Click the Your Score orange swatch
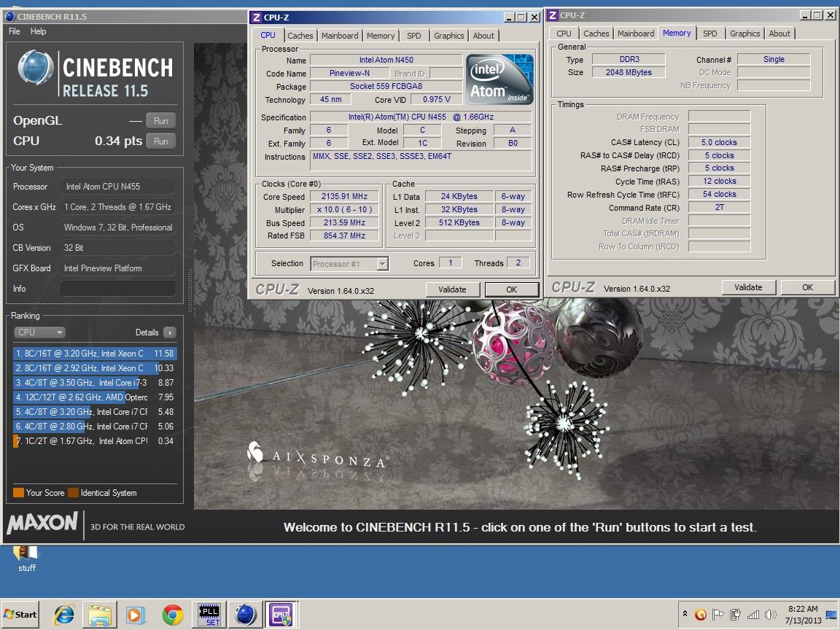Image resolution: width=840 pixels, height=630 pixels. pos(18,492)
